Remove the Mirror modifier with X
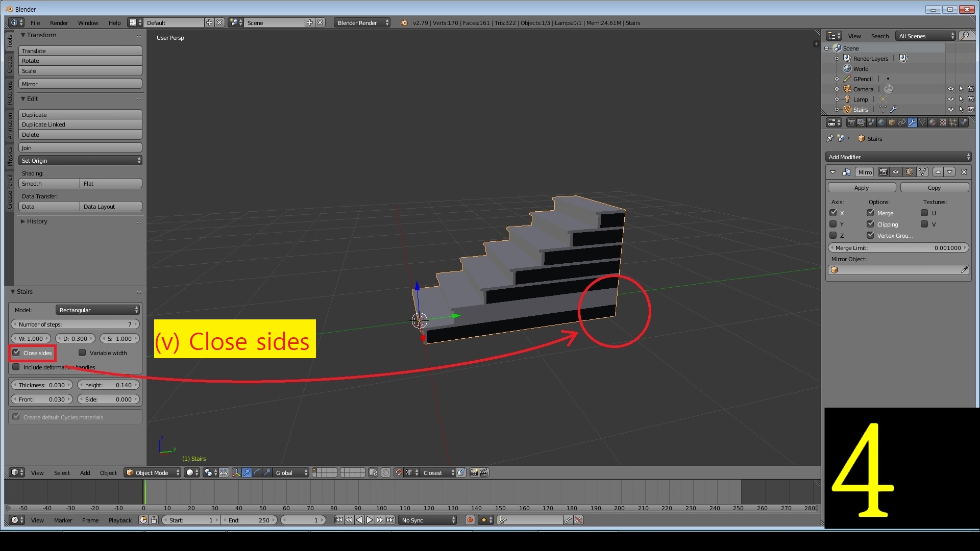 [x=964, y=172]
